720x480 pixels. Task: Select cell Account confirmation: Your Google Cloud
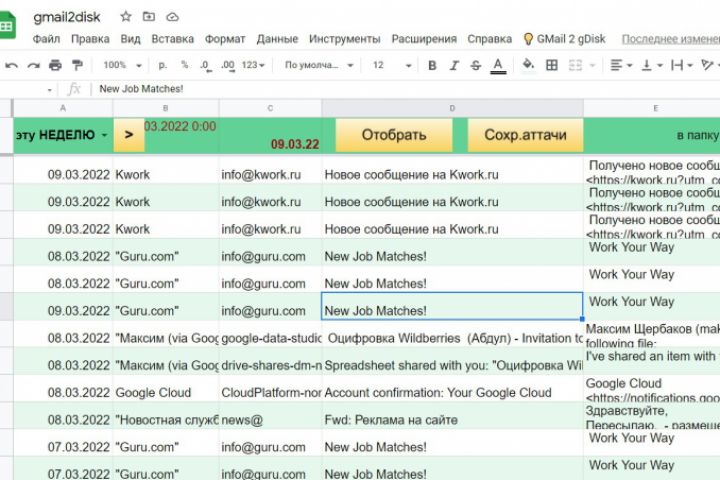tap(452, 389)
